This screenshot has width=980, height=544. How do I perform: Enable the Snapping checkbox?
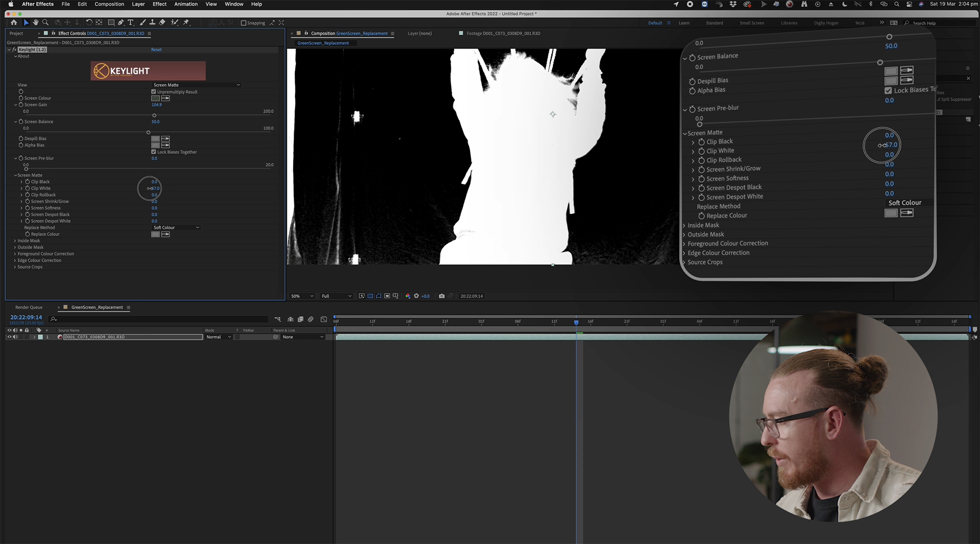(x=243, y=23)
